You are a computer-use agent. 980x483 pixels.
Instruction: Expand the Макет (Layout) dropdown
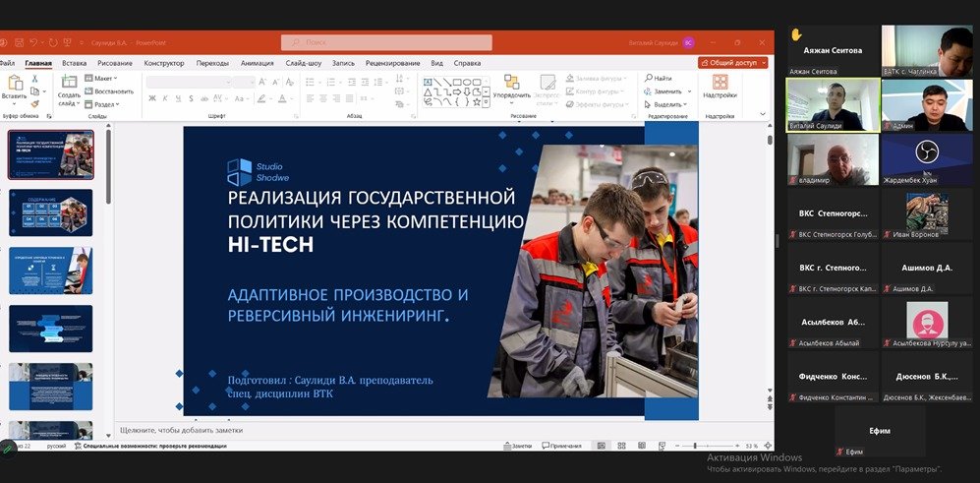(101, 78)
